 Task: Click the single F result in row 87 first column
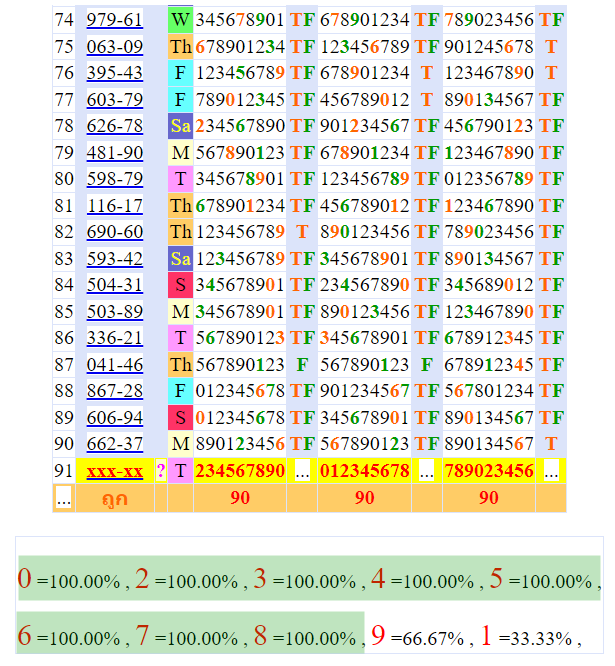pos(302,365)
